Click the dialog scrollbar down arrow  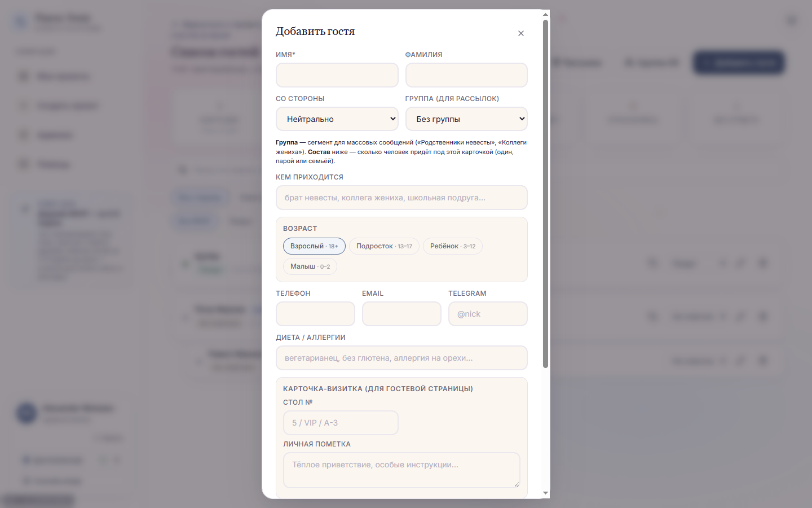[x=545, y=493]
